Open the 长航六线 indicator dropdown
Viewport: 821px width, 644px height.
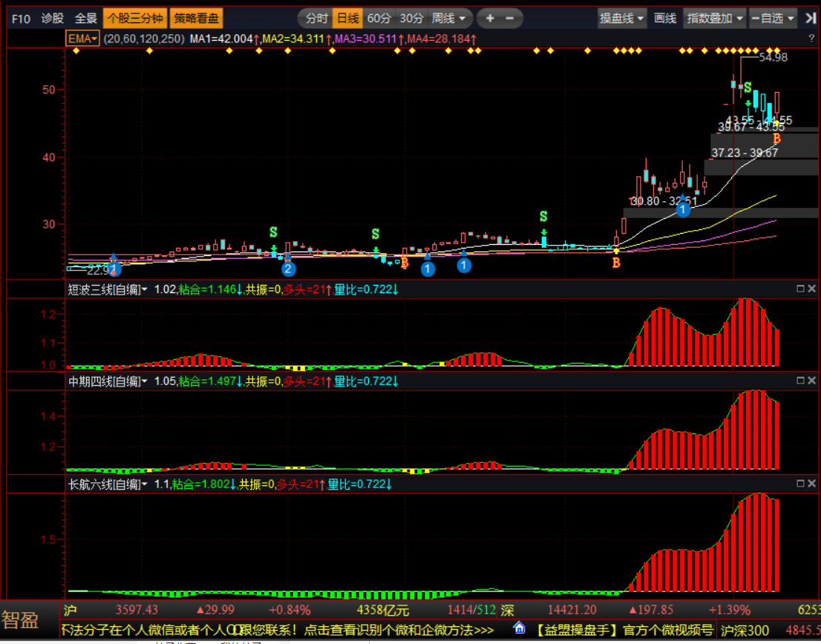(x=108, y=484)
